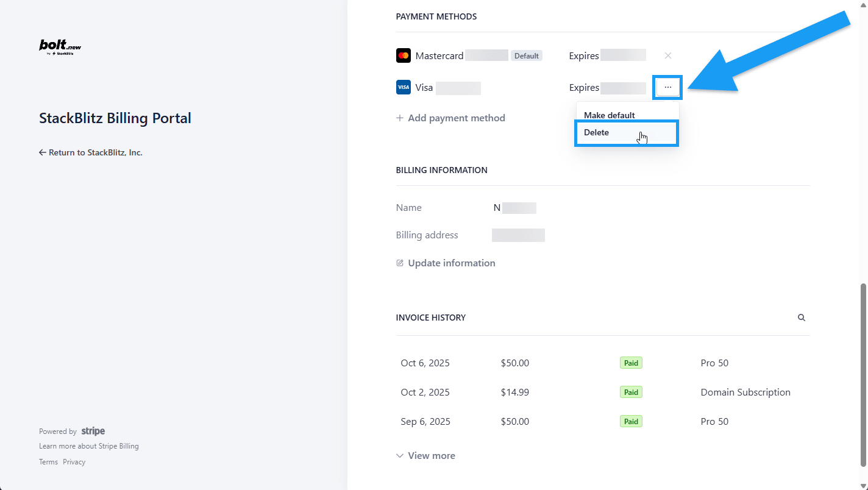Screen dimensions: 868x490
Task: Click the Paid badge in Sep 6 row
Action: tap(631, 421)
